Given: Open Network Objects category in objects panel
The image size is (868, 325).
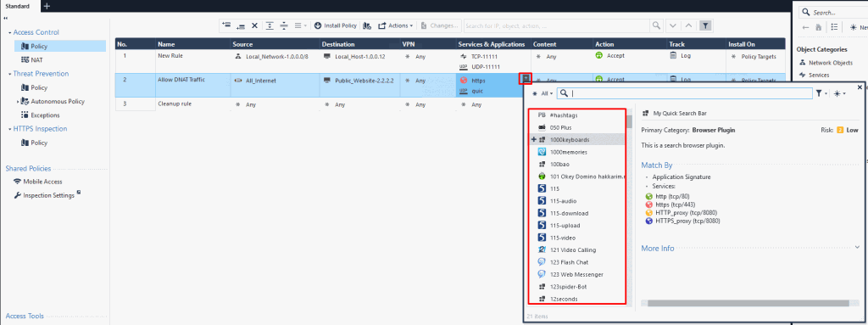Looking at the screenshot, I should tap(826, 63).
